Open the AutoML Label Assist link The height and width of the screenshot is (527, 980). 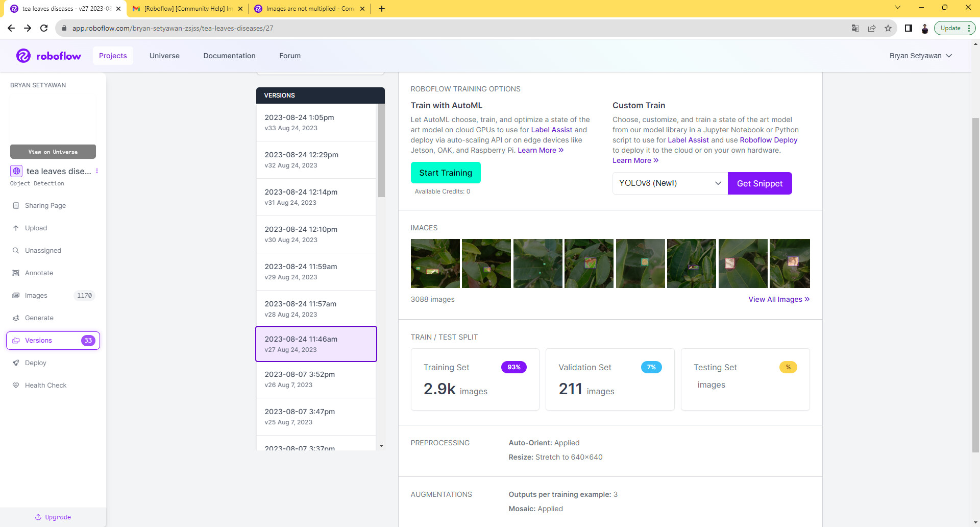click(551, 130)
